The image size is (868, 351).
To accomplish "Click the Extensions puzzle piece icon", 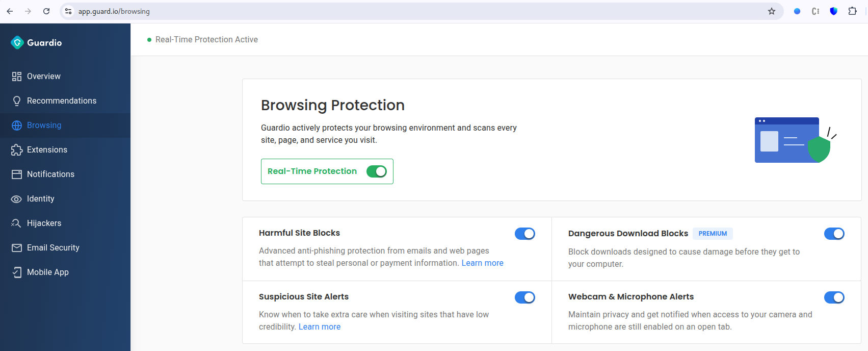I will point(17,150).
